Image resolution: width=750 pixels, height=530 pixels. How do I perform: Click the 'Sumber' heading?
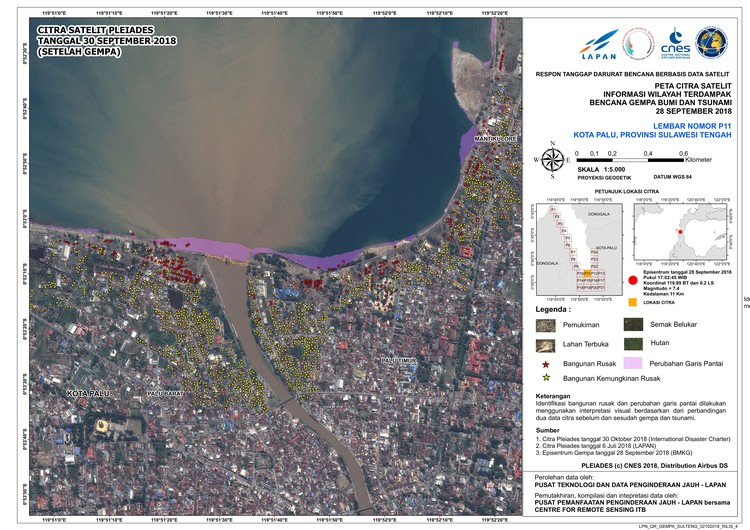click(548, 430)
